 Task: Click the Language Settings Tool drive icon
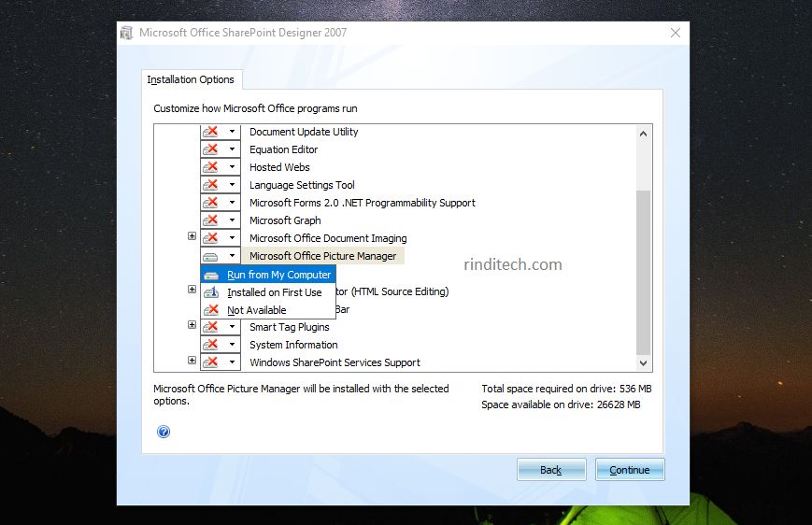pyautogui.click(x=211, y=185)
